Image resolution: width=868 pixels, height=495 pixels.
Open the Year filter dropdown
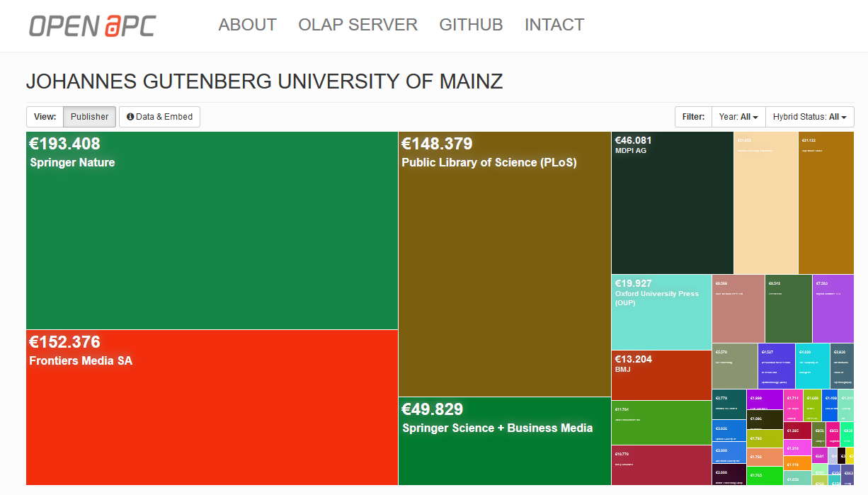(x=738, y=117)
